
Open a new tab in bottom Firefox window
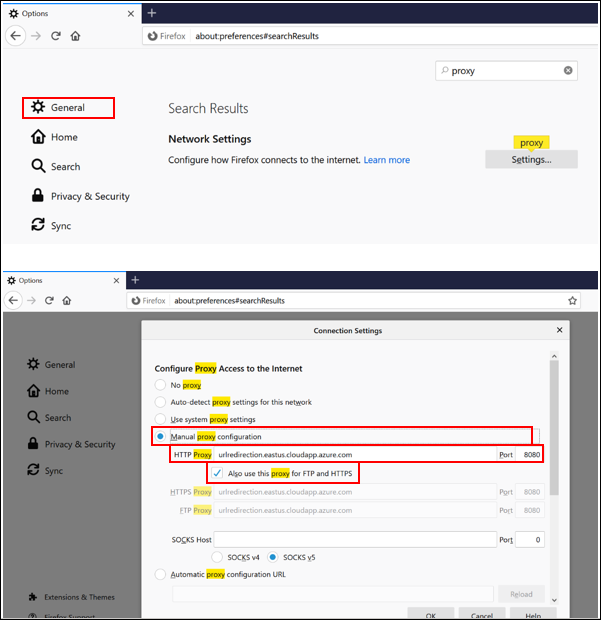pyautogui.click(x=135, y=280)
